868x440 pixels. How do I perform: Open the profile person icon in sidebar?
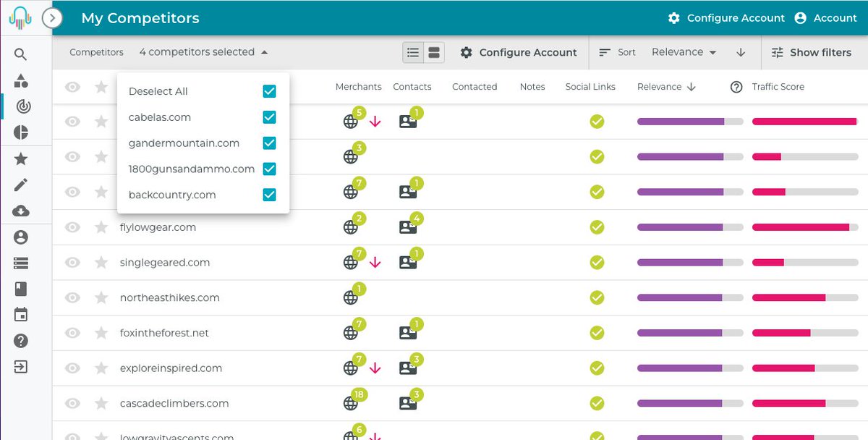(x=21, y=237)
